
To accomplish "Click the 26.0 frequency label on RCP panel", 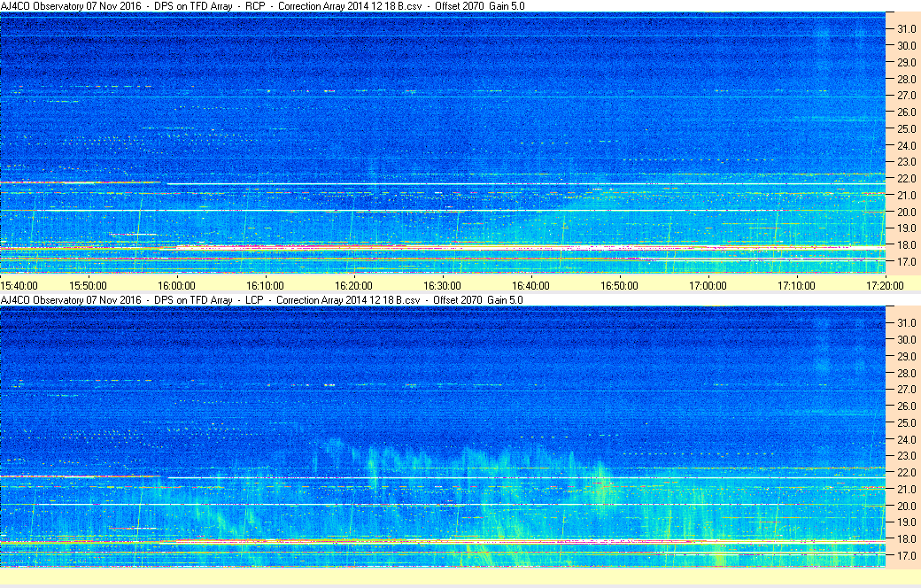I will (x=906, y=112).
